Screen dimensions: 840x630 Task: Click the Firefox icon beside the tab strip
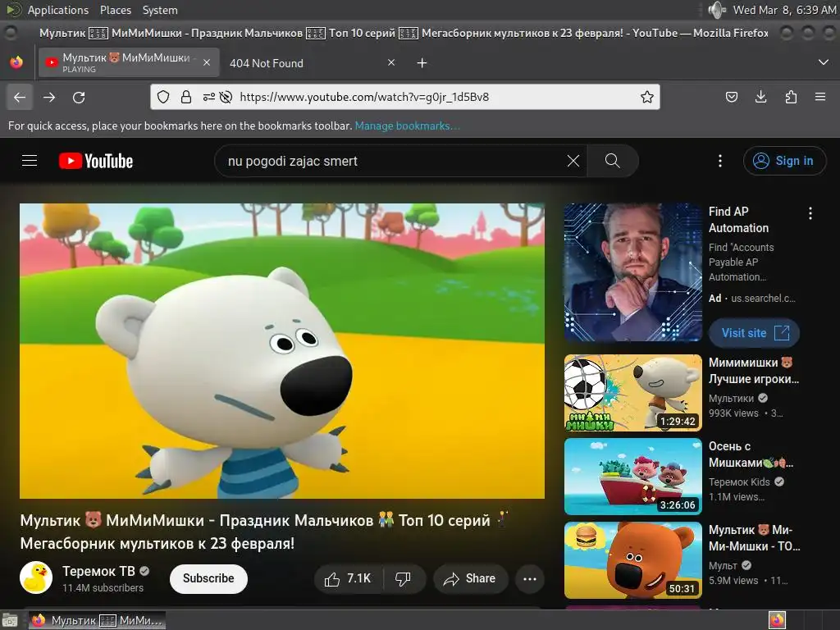tap(16, 62)
